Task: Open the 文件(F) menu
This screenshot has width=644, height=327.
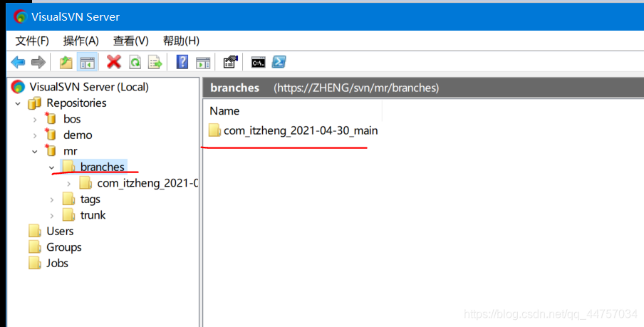Action: [x=32, y=41]
